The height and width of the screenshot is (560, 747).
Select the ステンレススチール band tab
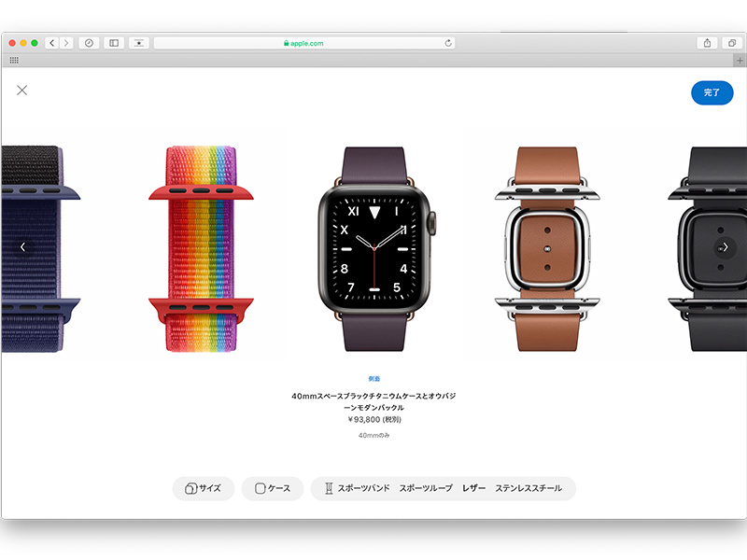pyautogui.click(x=529, y=488)
